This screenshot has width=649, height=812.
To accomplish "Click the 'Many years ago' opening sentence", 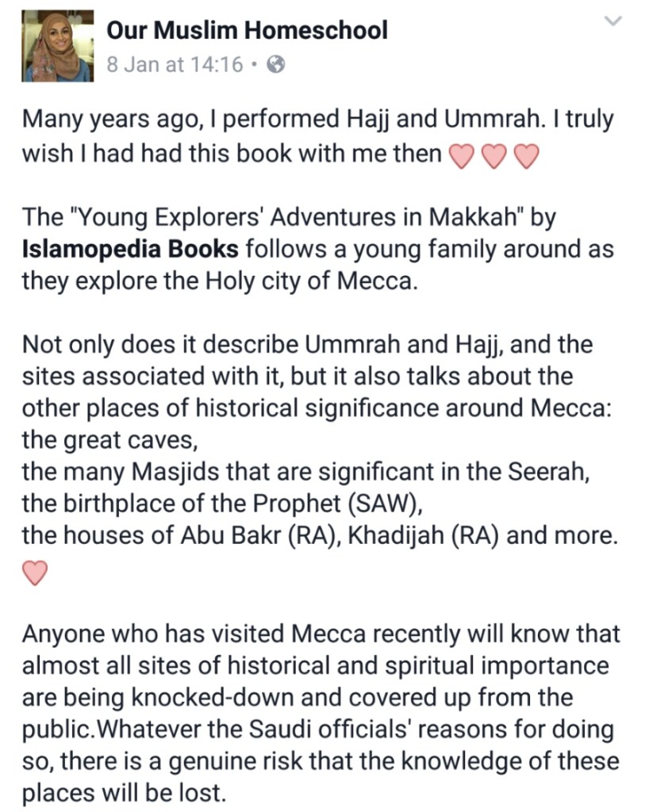I will point(317,119).
